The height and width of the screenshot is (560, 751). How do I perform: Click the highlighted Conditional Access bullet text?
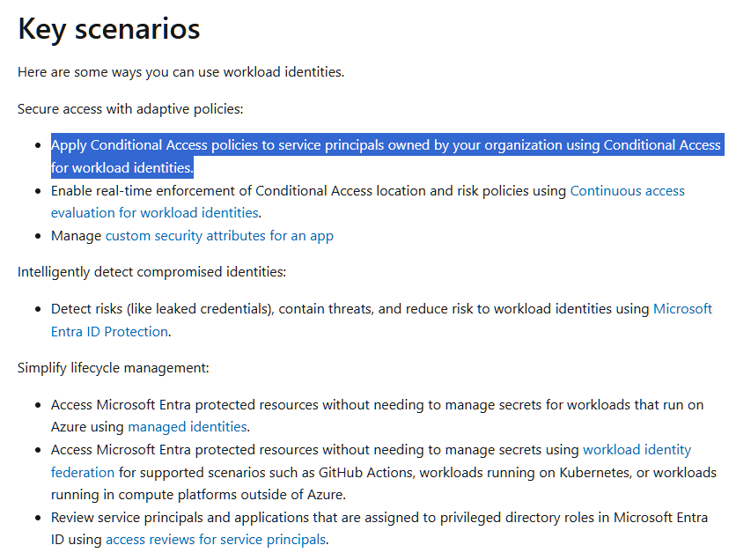pyautogui.click(x=387, y=144)
